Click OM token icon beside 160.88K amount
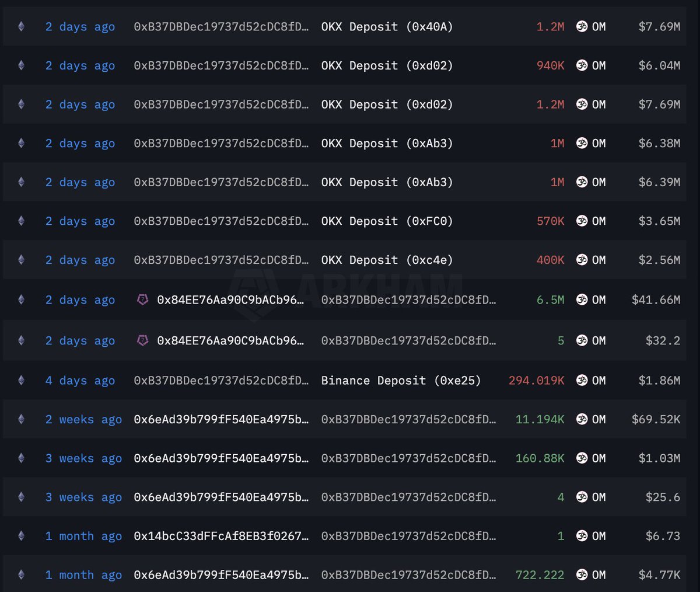The image size is (700, 592). point(582,458)
